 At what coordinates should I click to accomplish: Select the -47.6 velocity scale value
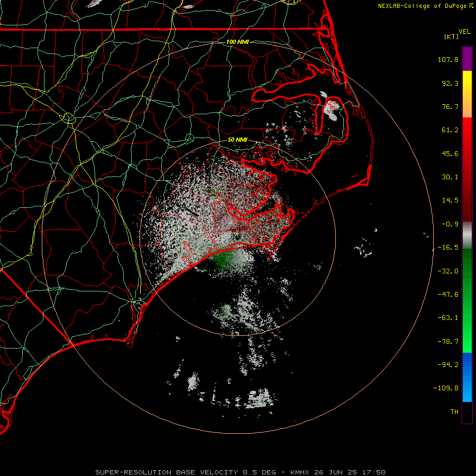448,295
